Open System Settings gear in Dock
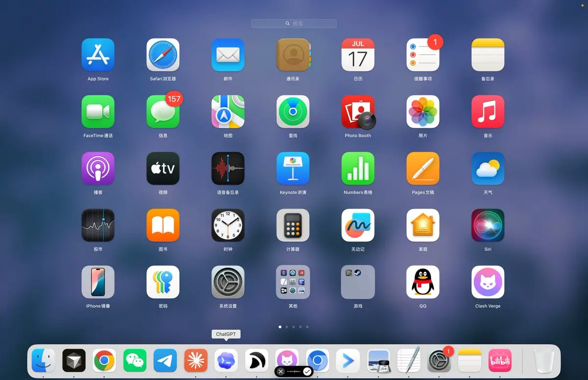The width and height of the screenshot is (588, 380). (439, 361)
